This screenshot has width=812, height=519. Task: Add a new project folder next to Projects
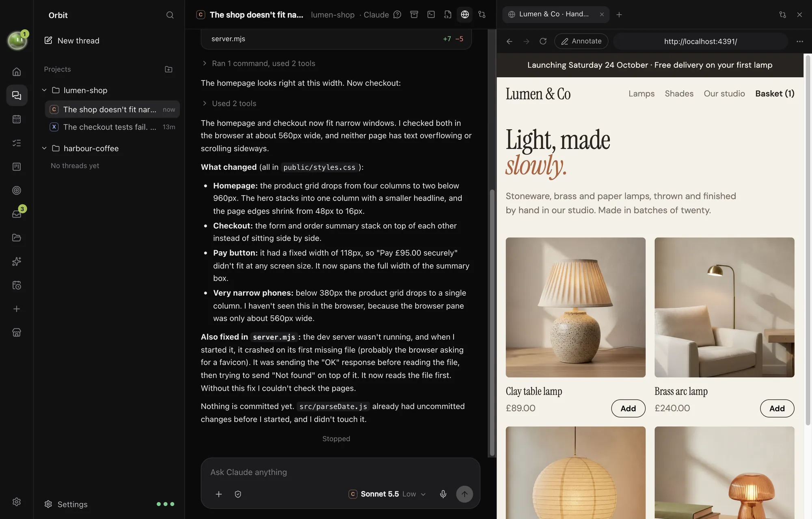168,69
